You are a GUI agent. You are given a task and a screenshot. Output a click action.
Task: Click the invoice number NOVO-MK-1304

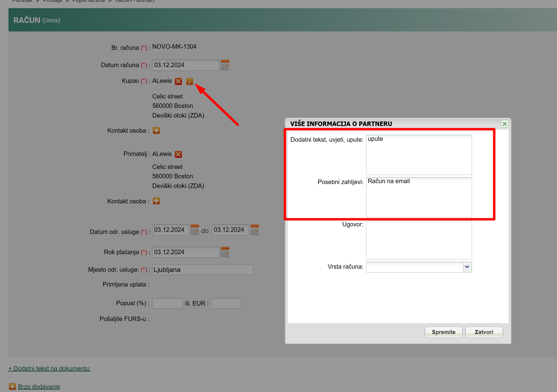[x=174, y=47]
